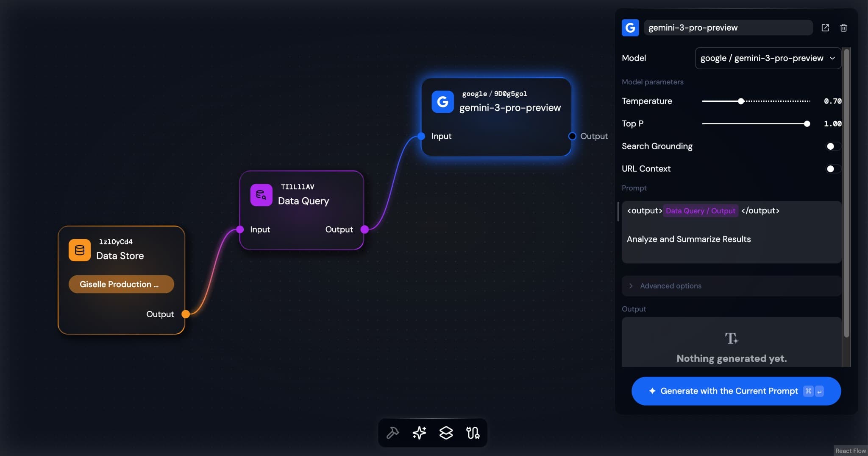868x456 pixels.
Task: Click the Data Query output port
Action: (x=364, y=229)
